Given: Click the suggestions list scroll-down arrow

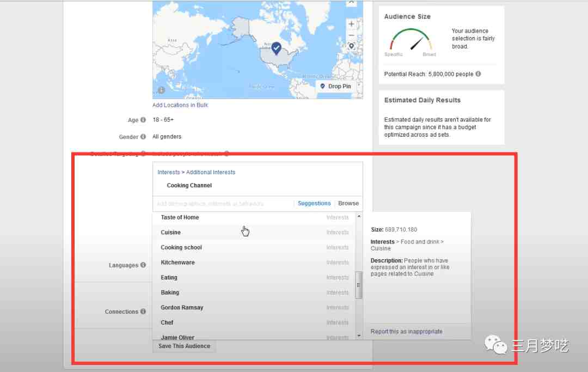Looking at the screenshot, I should 359,336.
